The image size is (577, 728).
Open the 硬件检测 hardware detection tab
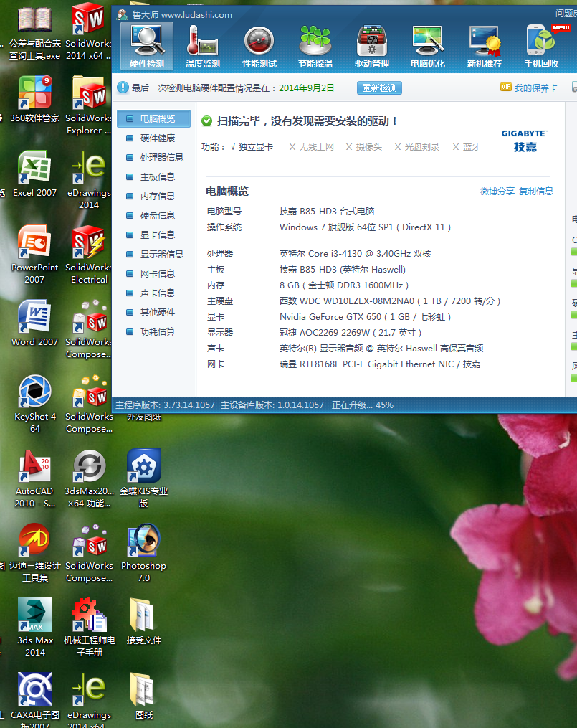tap(146, 47)
